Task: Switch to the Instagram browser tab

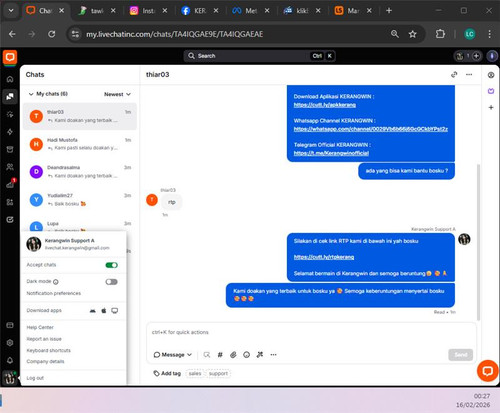Action: pyautogui.click(x=148, y=11)
